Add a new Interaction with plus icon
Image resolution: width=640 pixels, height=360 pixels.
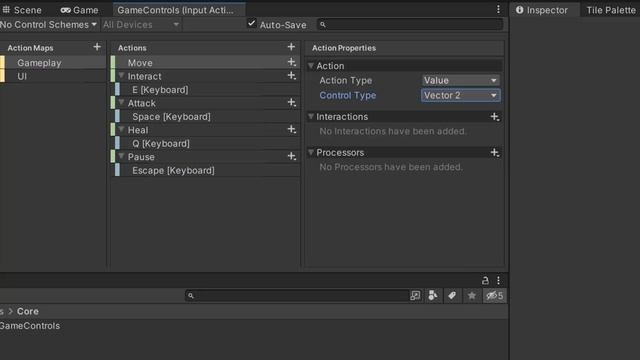pos(495,117)
